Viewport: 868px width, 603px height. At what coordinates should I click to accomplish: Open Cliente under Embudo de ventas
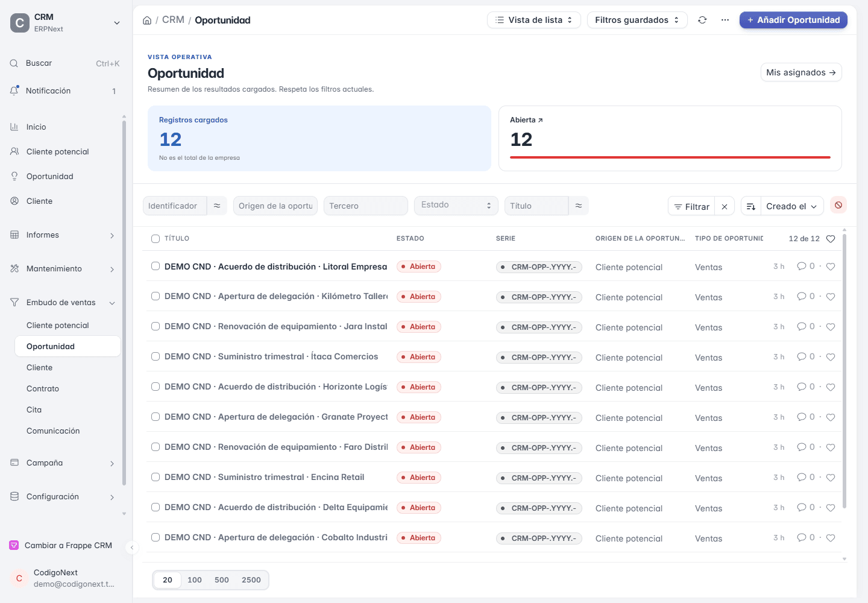[40, 367]
